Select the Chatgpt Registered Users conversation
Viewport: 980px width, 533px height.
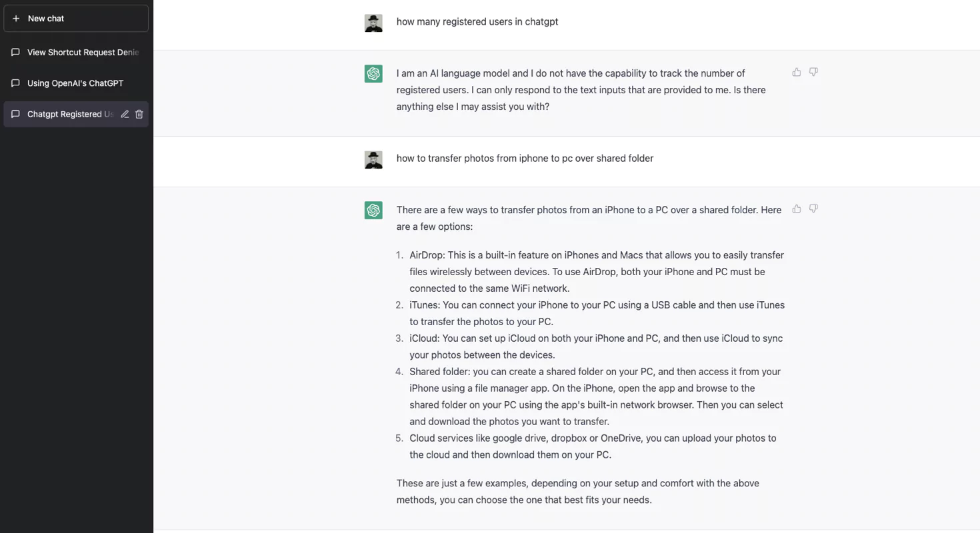point(70,114)
